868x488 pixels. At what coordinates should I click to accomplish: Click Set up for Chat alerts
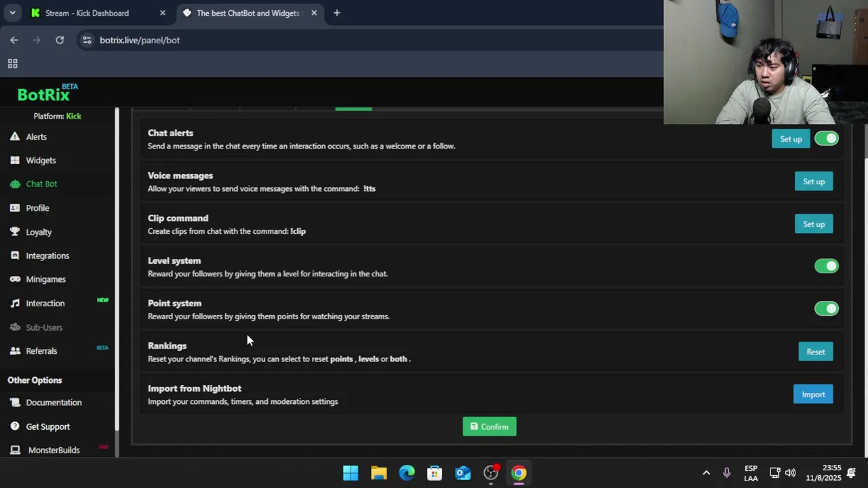click(791, 139)
